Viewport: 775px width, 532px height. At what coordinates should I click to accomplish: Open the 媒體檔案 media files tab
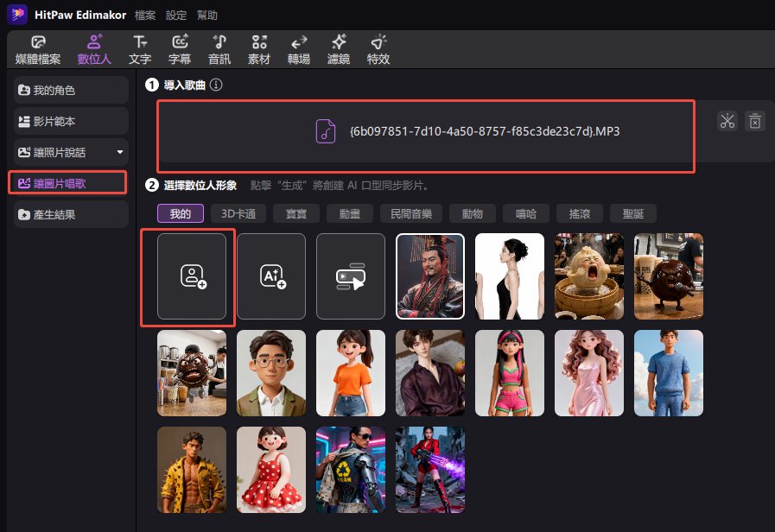pos(38,50)
